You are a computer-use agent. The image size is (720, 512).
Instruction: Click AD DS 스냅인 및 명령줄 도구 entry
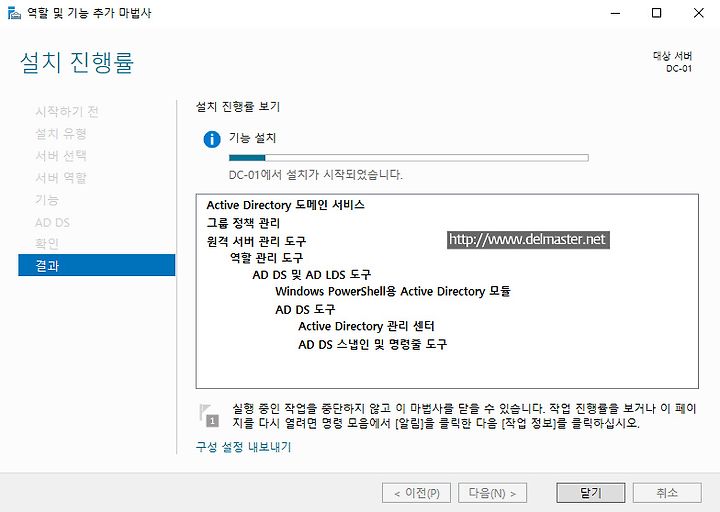372,344
